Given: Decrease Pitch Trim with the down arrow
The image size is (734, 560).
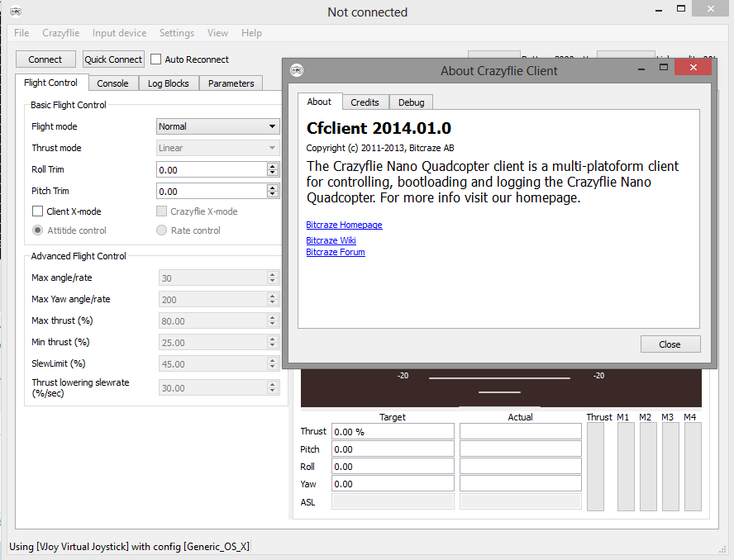Looking at the screenshot, I should pos(273,194).
